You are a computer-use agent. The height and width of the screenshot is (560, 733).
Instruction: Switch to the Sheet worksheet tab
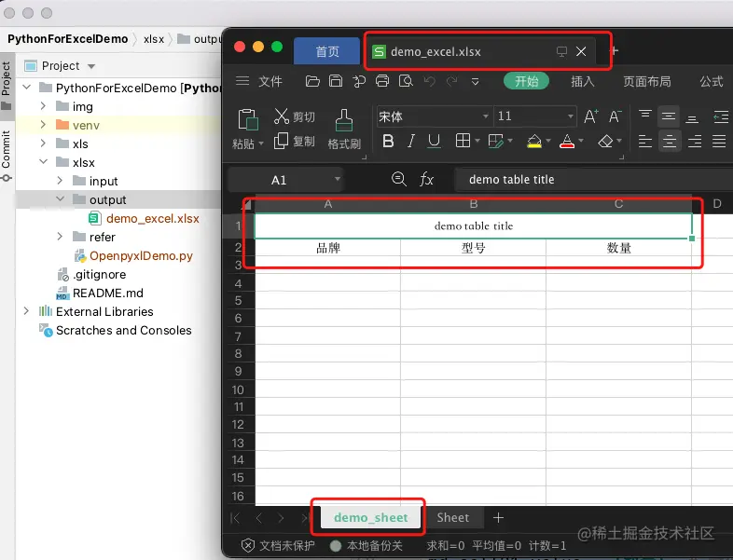pyautogui.click(x=453, y=517)
